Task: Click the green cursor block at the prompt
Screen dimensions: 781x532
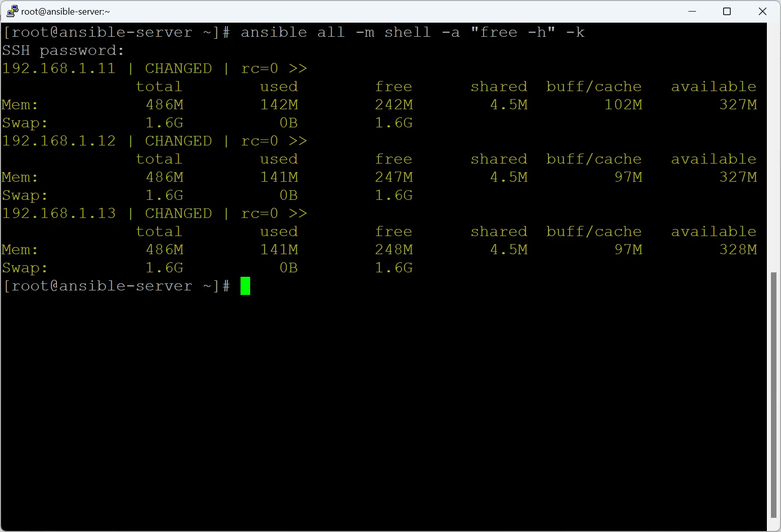Action: coord(245,286)
